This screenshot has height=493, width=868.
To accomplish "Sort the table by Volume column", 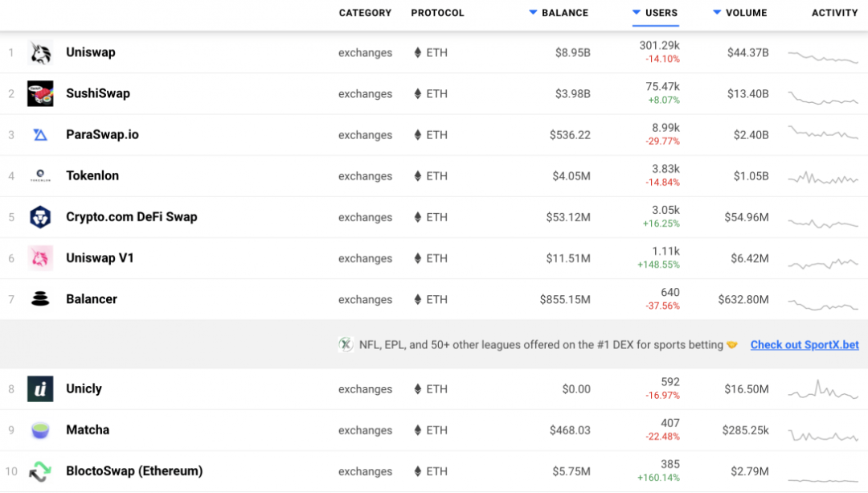I will click(x=740, y=13).
